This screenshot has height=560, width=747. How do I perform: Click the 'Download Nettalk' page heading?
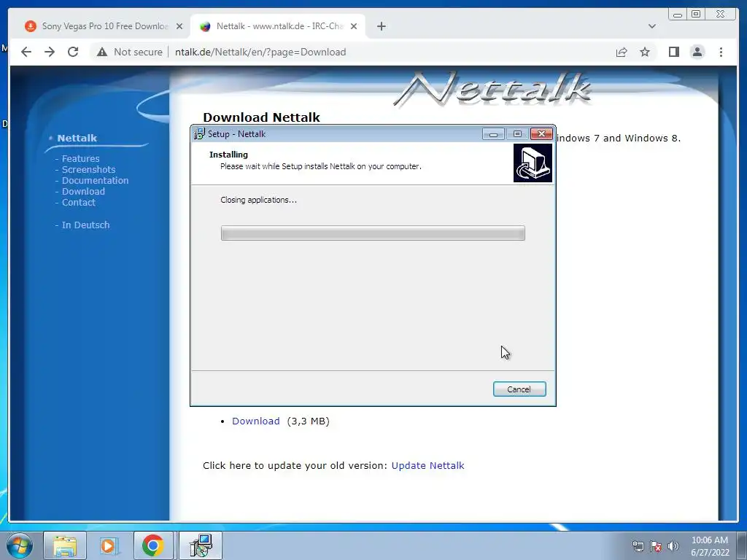pyautogui.click(x=262, y=117)
